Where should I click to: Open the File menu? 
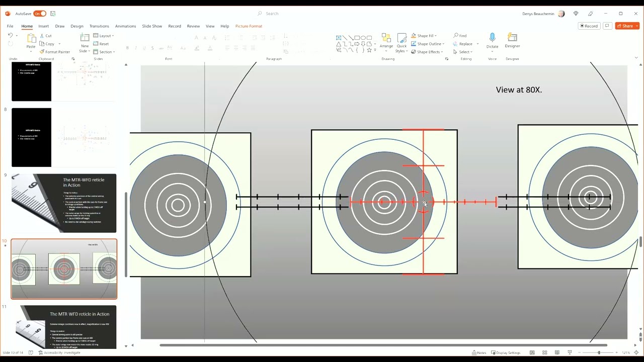[10, 26]
